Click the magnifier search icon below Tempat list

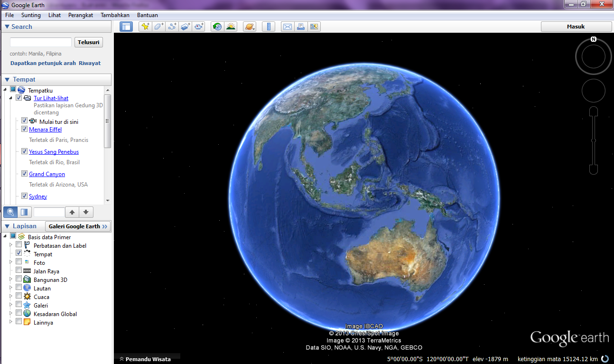click(x=10, y=212)
